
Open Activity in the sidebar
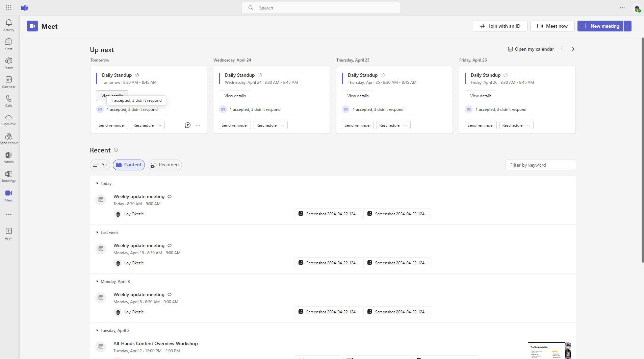point(9,25)
